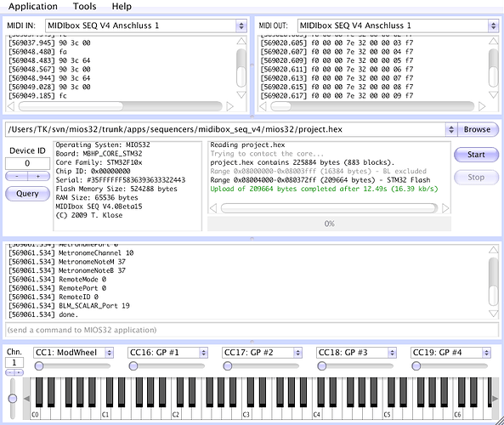This screenshot has height=425, width=504.
Task: Click the MIDI OUT log scroll-down arrow
Action: coord(494,94)
